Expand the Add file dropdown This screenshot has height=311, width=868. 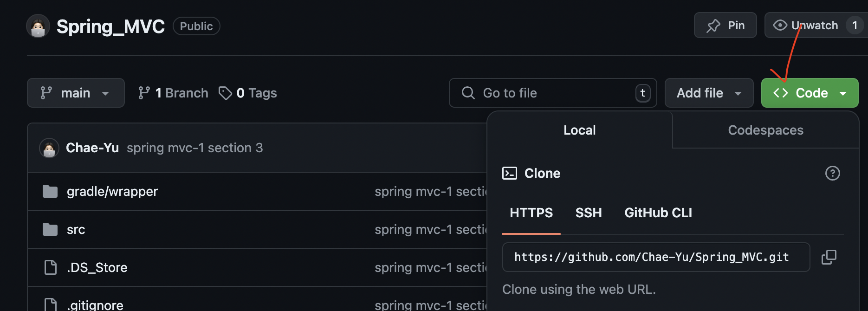coord(709,93)
